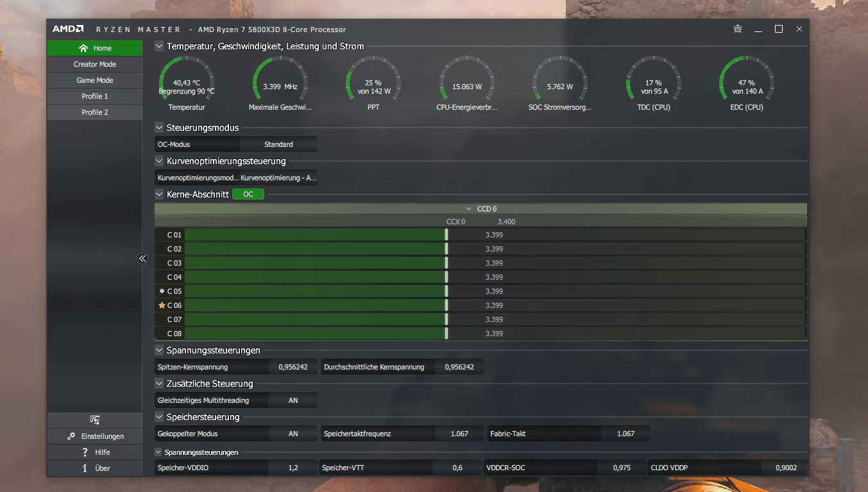This screenshot has height=492, width=868.
Task: Click C 08 frequency slider handle
Action: coord(447,334)
